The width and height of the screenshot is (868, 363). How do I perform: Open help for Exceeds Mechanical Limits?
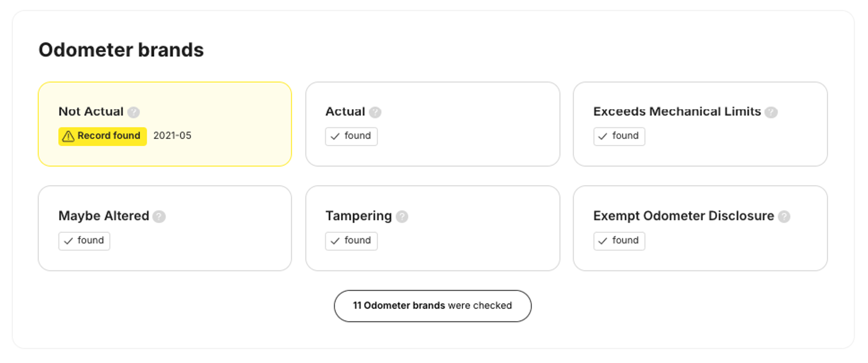[771, 112]
